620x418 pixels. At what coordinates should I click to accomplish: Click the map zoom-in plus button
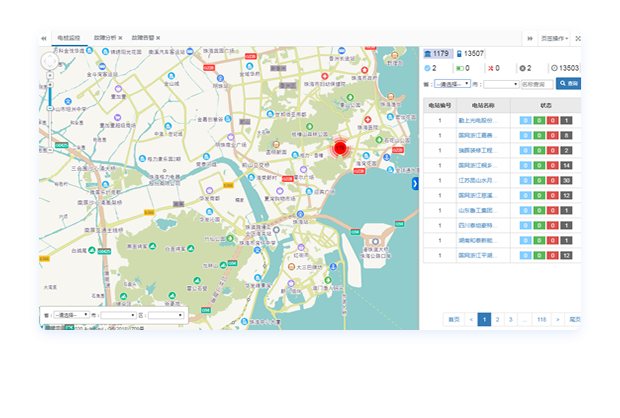coord(50,85)
